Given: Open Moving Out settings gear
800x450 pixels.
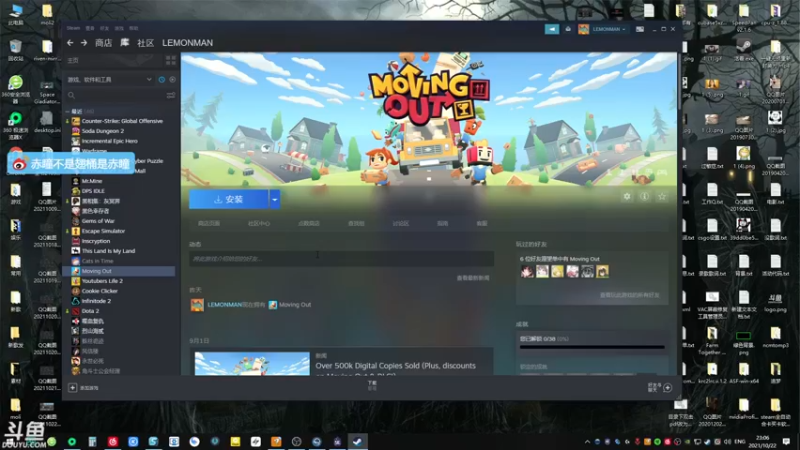Looking at the screenshot, I should [x=627, y=196].
